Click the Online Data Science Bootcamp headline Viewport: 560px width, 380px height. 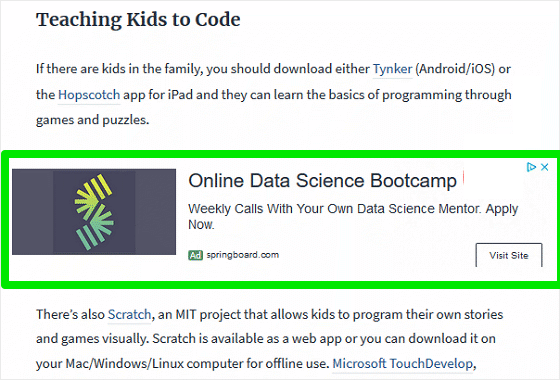click(x=322, y=180)
